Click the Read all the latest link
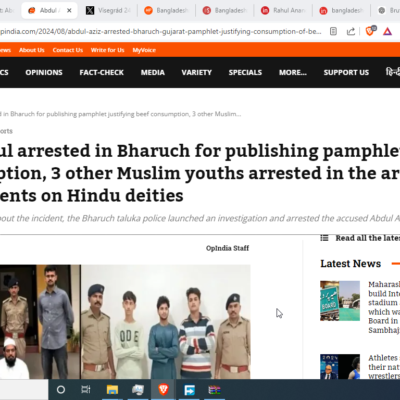The image size is (400, 400). pyautogui.click(x=368, y=238)
